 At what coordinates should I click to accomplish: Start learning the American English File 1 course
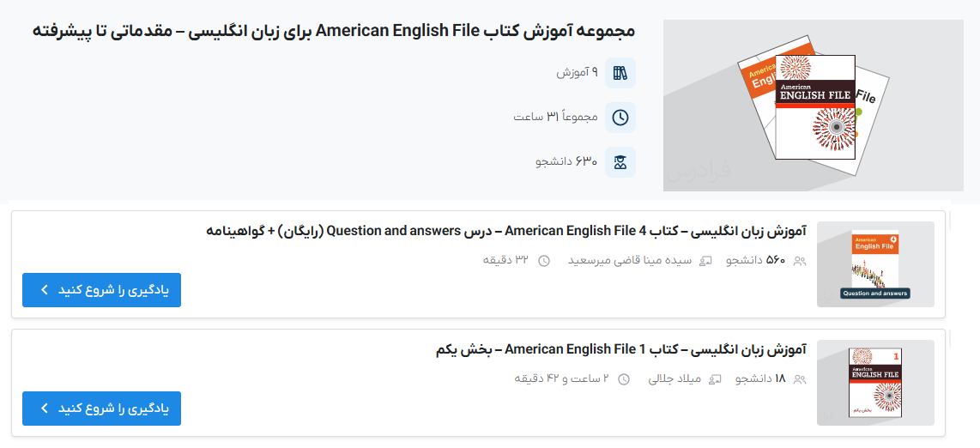(x=102, y=409)
